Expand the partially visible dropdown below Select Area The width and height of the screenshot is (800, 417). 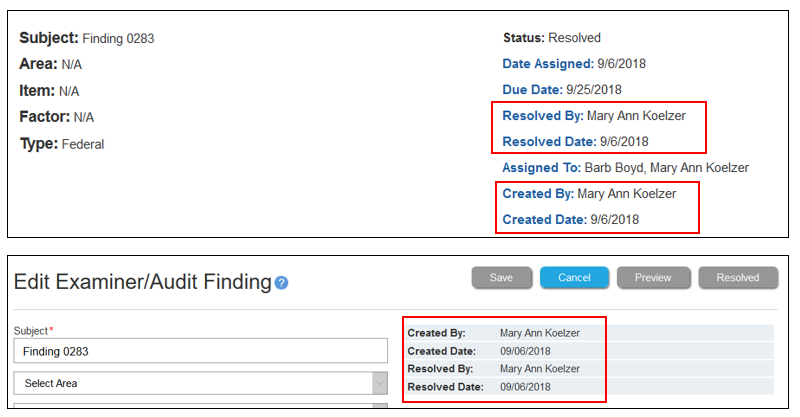pos(201,406)
